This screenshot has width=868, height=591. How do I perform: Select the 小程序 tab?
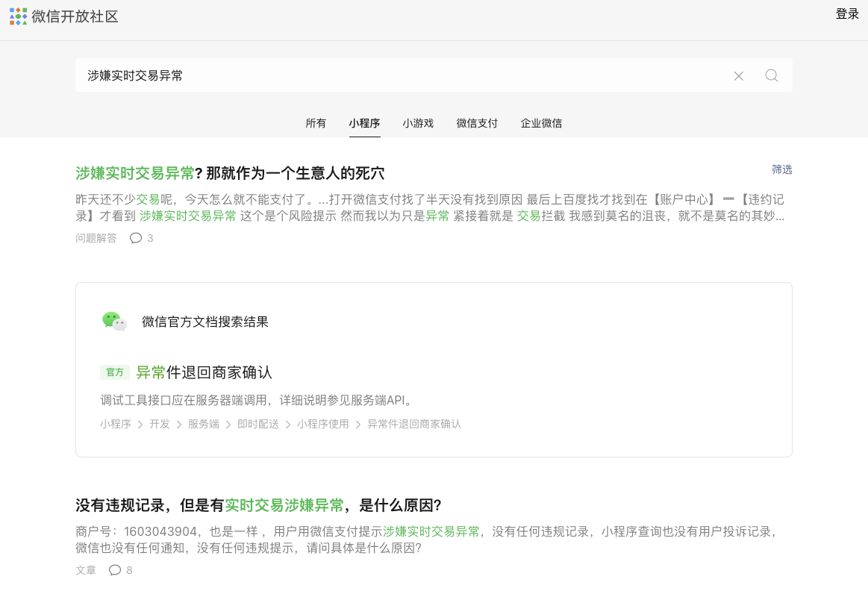click(364, 123)
